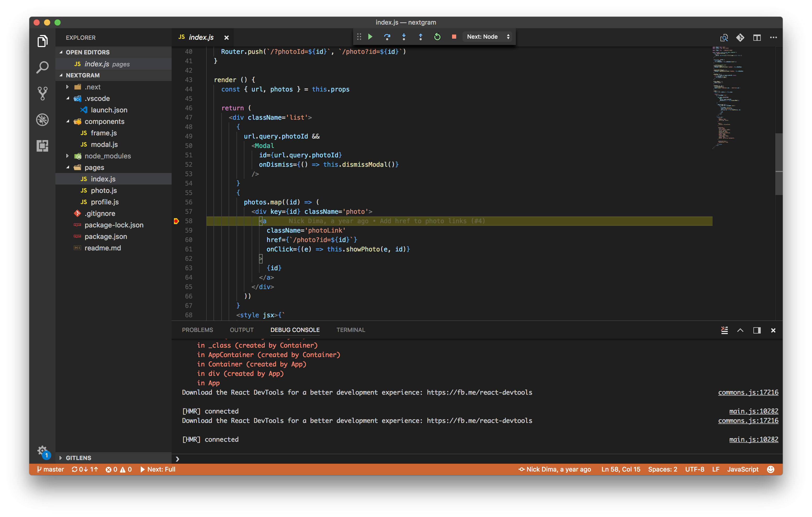The width and height of the screenshot is (812, 517).
Task: Collapse the NEXTGRAM project section
Action: tap(113, 75)
